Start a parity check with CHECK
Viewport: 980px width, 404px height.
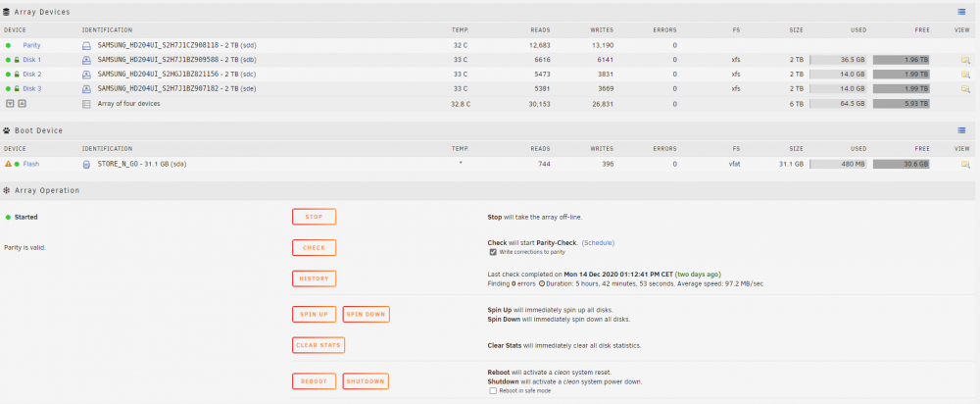pyautogui.click(x=314, y=248)
